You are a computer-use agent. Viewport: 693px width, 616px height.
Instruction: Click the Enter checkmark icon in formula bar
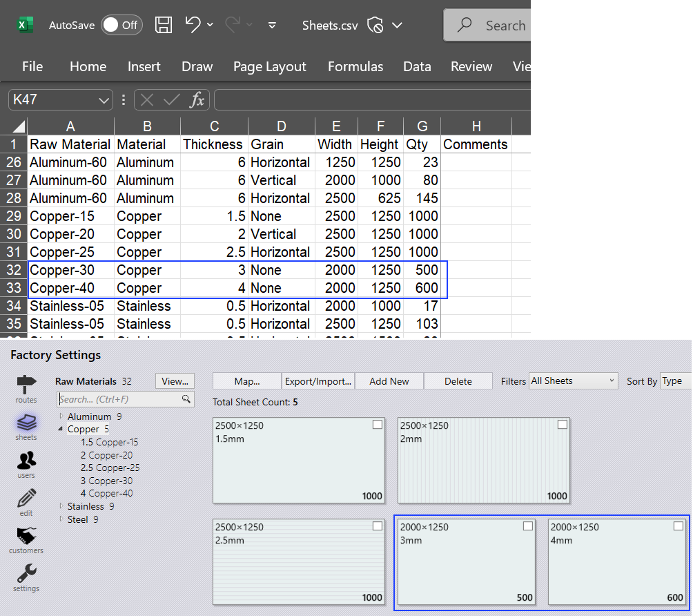pos(171,100)
